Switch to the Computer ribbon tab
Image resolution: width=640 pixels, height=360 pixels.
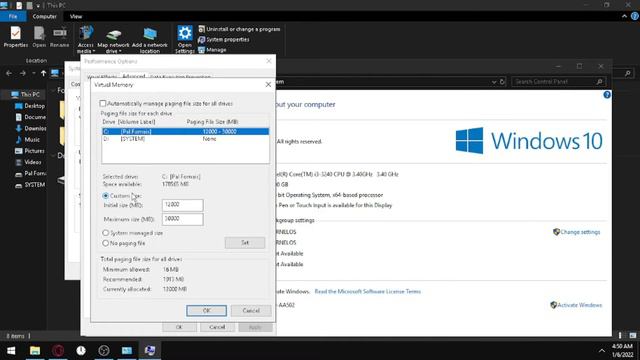coord(44,16)
